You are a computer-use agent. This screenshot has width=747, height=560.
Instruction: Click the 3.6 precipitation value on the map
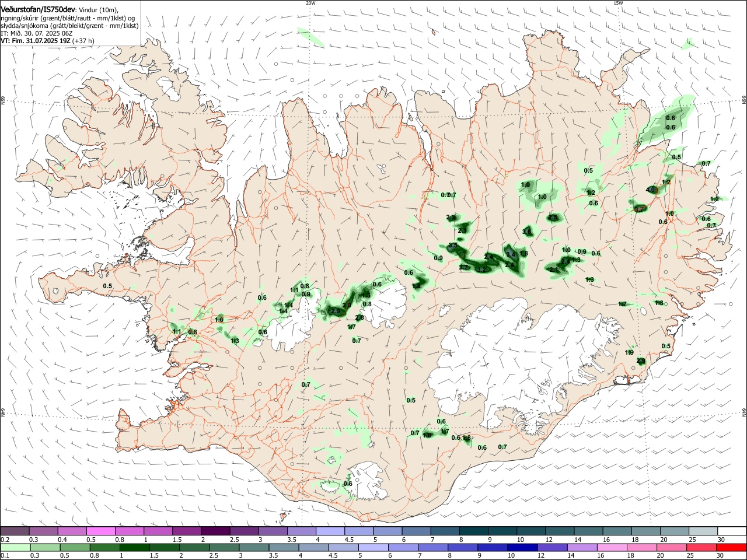point(527,232)
